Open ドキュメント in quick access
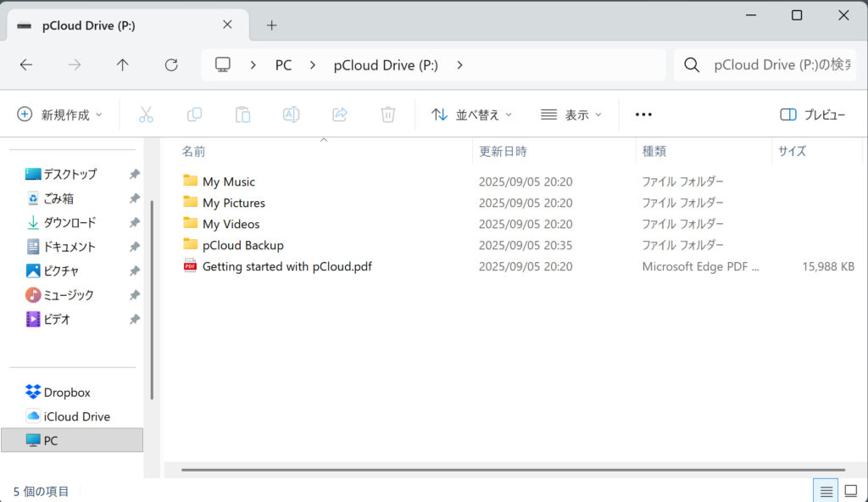The image size is (868, 502). 61,247
